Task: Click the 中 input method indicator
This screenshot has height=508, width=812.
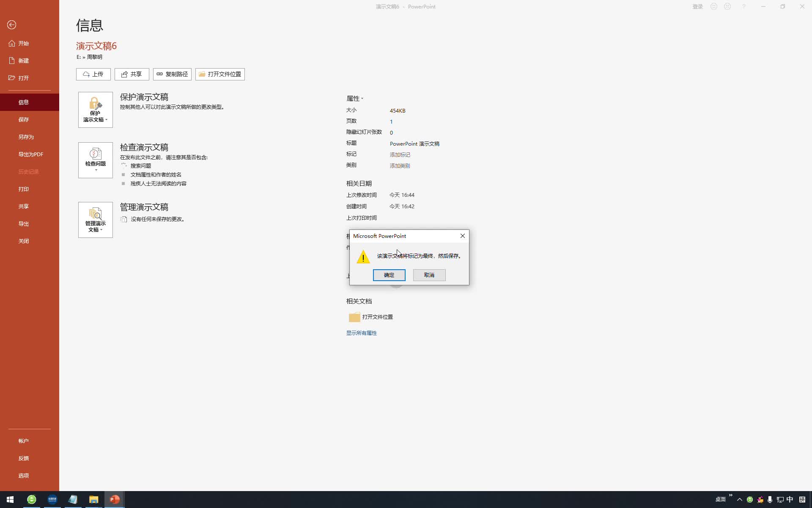Action: pyautogui.click(x=790, y=500)
